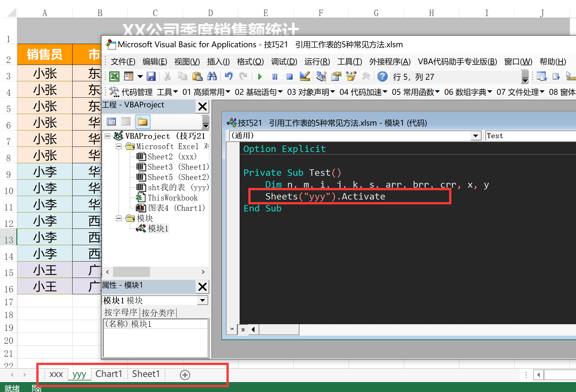
Task: Click View Object icon in project panel
Action: click(x=126, y=122)
